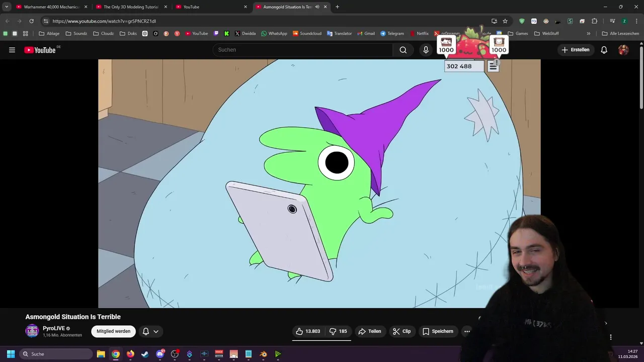Open the Ablage bookmarks folder
The height and width of the screenshot is (362, 644).
point(49,34)
